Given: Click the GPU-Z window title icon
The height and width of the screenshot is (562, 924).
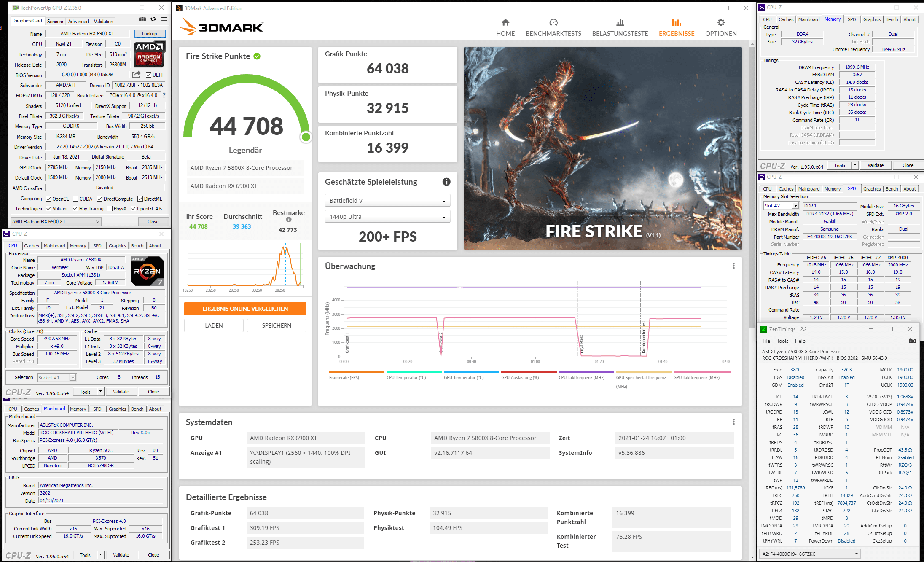Looking at the screenshot, I should [x=16, y=8].
